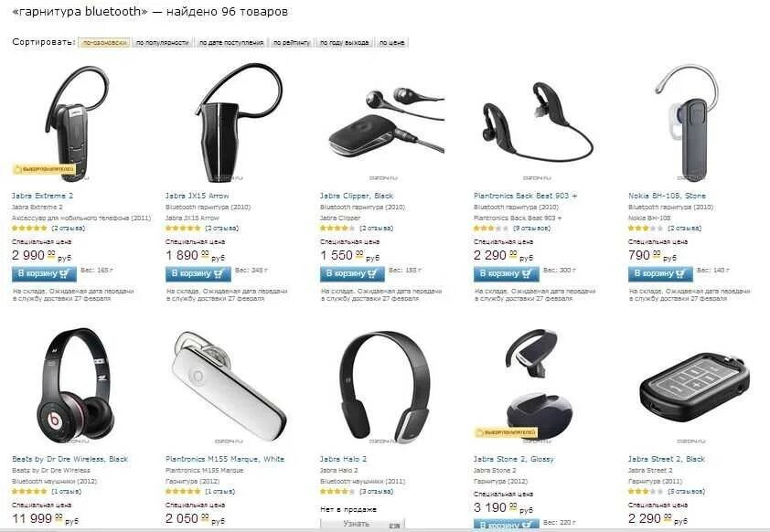Image resolution: width=770 pixels, height=532 pixels.
Task: Add Plantronics Back Beat 903+ to cart
Action: pos(506,273)
